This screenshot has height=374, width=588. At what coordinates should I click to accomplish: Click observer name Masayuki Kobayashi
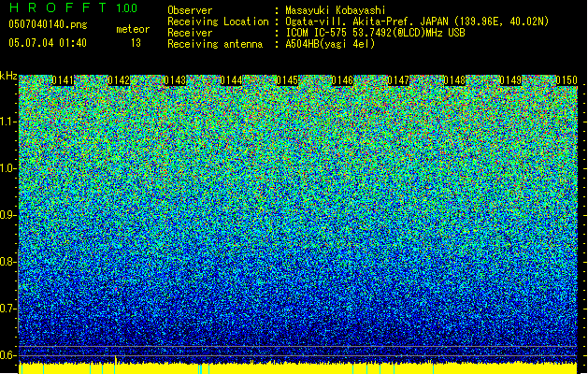(x=336, y=10)
